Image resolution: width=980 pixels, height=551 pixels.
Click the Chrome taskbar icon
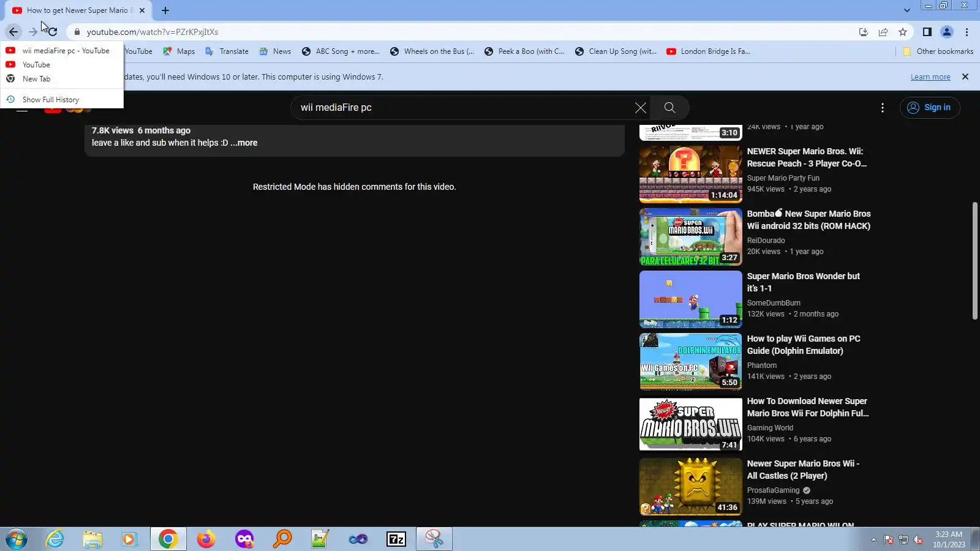[x=168, y=539]
